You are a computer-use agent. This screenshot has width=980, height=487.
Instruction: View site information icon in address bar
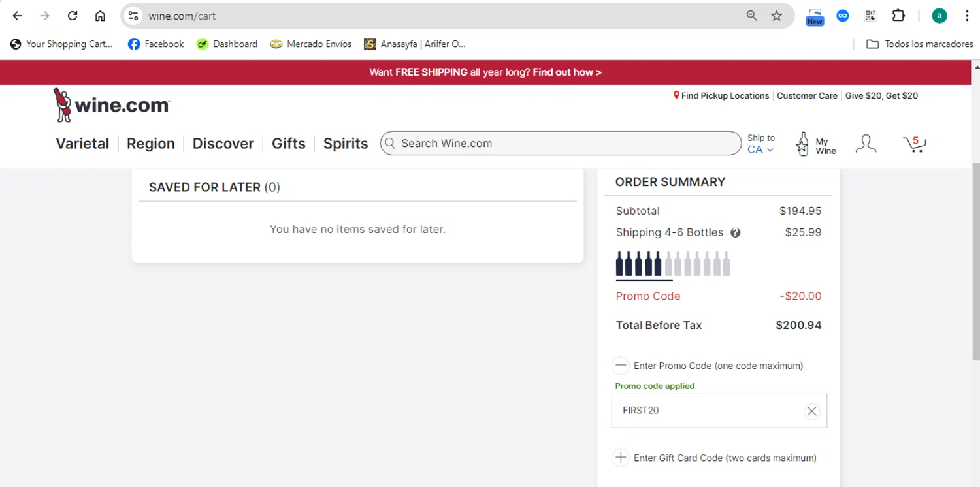click(133, 16)
